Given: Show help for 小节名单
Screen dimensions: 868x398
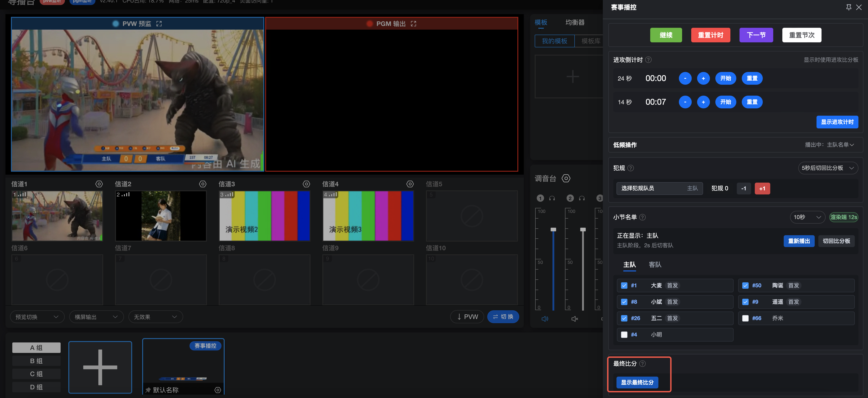Looking at the screenshot, I should tap(643, 217).
